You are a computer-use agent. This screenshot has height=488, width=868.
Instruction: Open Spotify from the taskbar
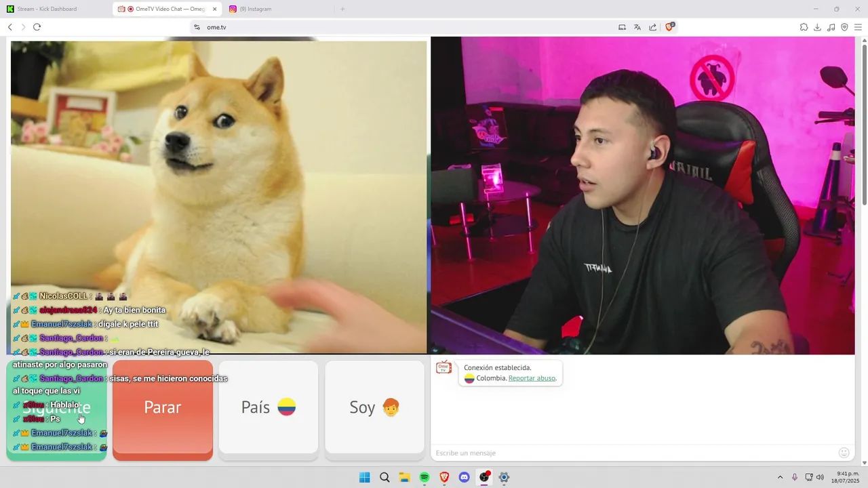tap(425, 477)
